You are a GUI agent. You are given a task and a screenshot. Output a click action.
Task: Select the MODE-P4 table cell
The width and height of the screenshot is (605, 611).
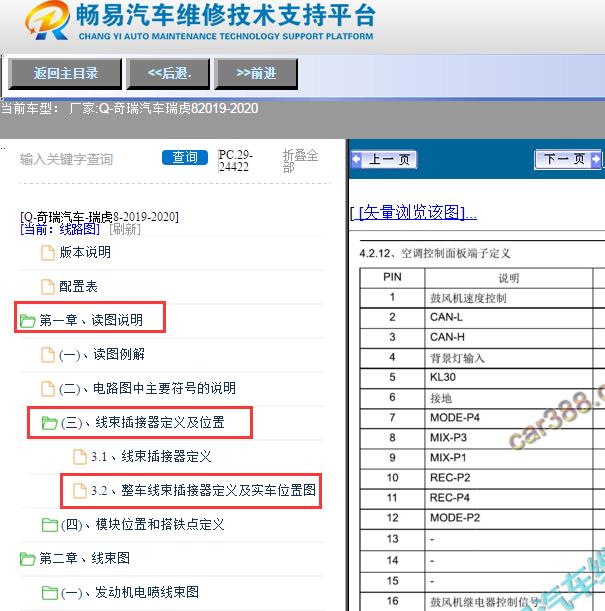click(509, 418)
